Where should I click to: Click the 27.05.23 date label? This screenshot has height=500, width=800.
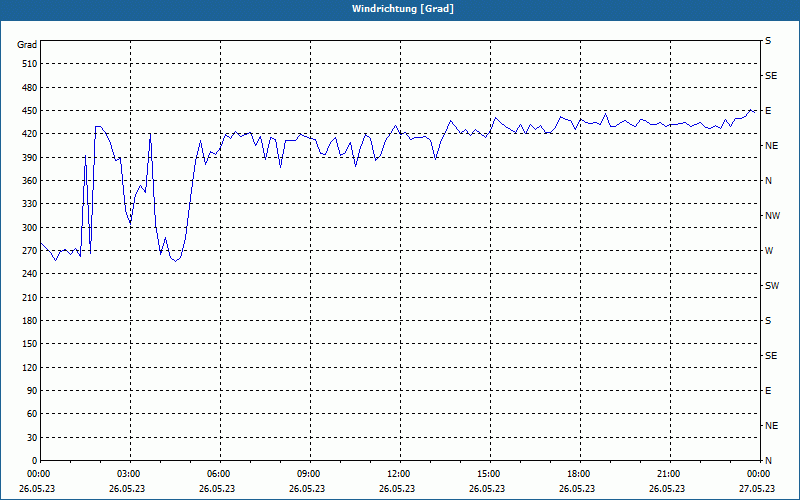[757, 489]
